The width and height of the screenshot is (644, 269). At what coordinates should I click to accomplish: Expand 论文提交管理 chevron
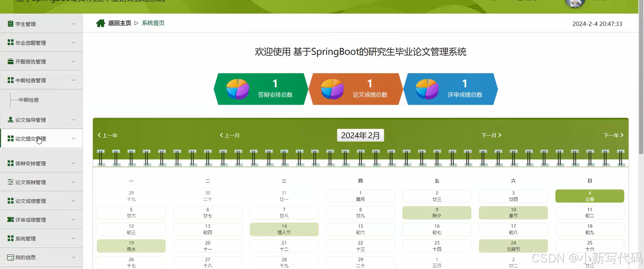tap(73, 138)
